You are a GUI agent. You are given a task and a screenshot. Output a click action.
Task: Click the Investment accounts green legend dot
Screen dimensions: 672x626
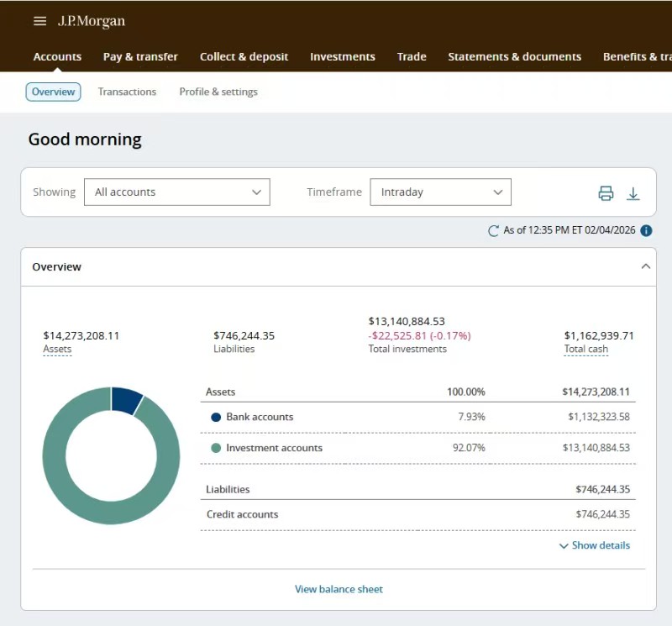216,448
